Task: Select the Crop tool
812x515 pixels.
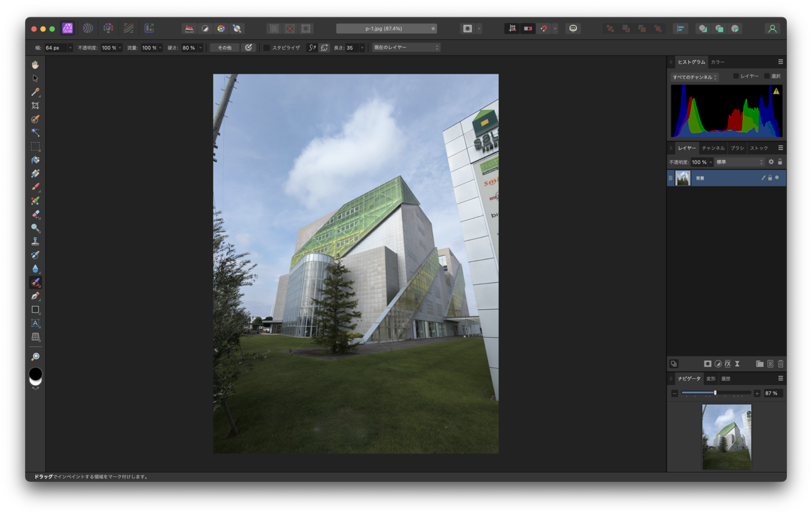Action: coord(35,106)
